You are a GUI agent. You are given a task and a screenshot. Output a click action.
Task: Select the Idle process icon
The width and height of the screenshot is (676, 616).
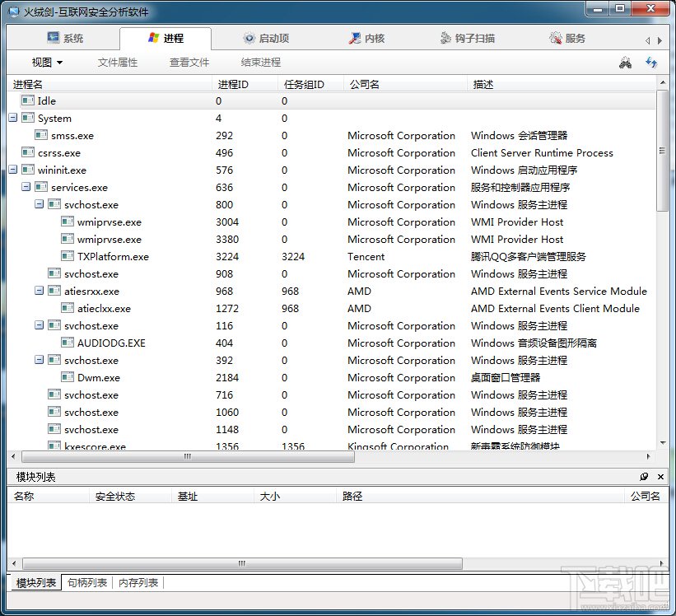(28, 100)
